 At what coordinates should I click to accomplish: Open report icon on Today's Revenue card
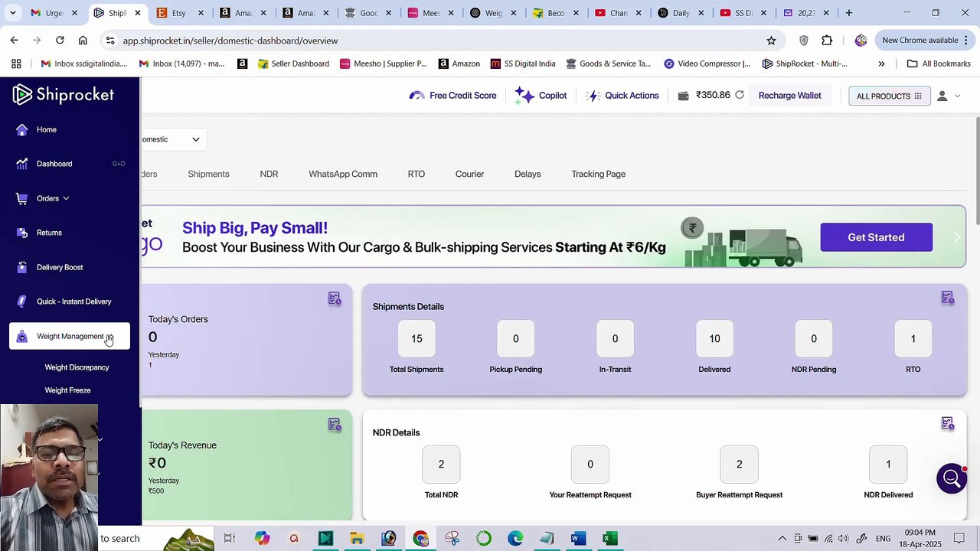(x=335, y=425)
